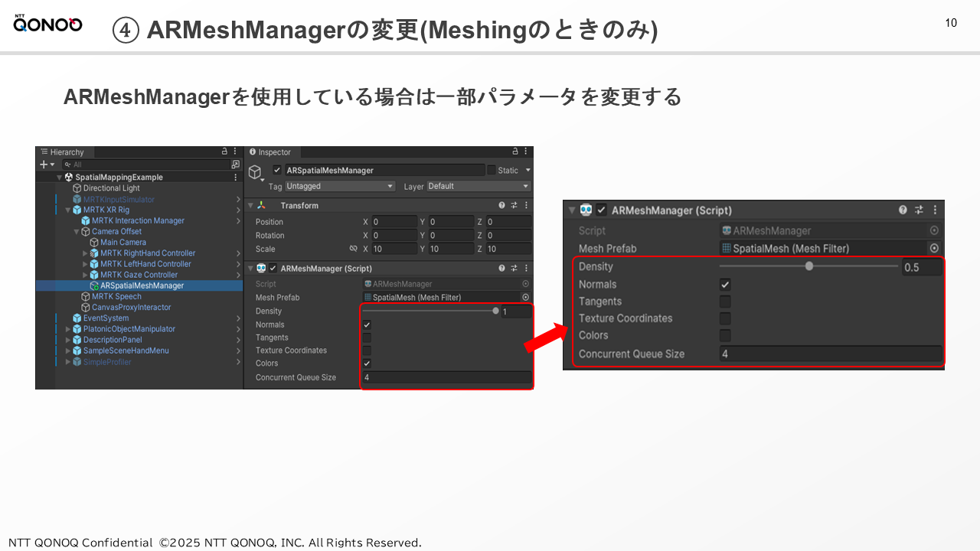The image size is (980, 551).
Task: Click the Inspector panel lock icon
Action: (x=515, y=152)
